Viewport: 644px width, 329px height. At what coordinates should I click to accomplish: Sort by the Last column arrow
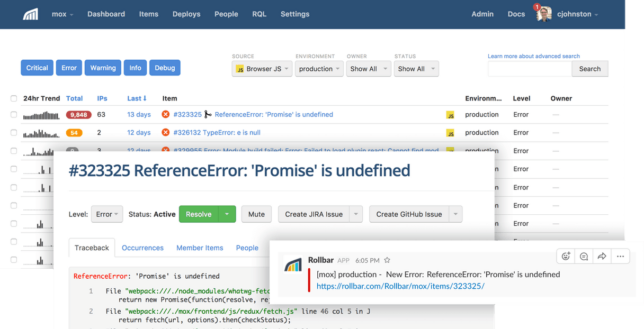tap(145, 98)
